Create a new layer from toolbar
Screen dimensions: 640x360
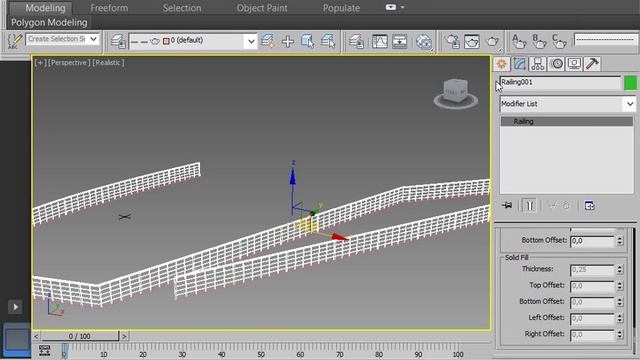(267, 41)
